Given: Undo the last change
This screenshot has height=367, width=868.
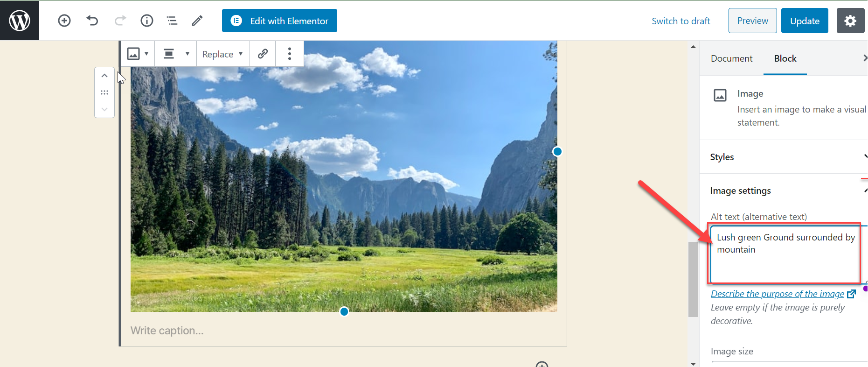Looking at the screenshot, I should click(92, 21).
